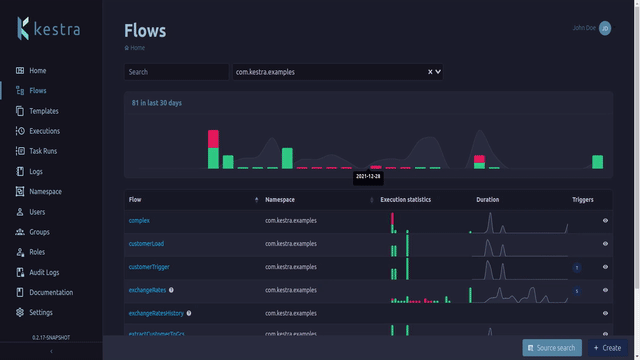Open the Executions sidebar icon
Screen dimensions: 640x360
tap(20, 131)
